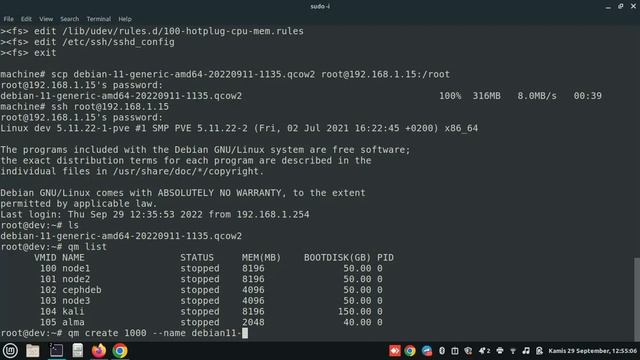640x360 pixels.
Task: Click the '316MB' transfer size
Action: coord(486,96)
